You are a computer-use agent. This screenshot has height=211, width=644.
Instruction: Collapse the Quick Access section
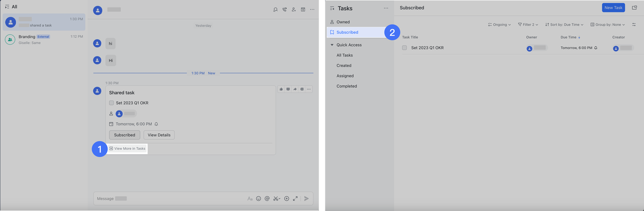tap(332, 45)
